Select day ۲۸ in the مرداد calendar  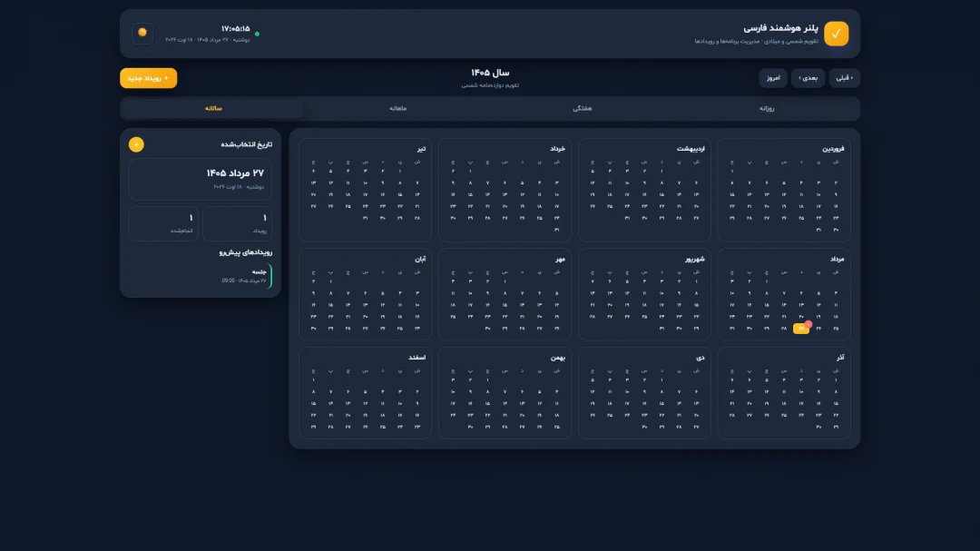(784, 329)
